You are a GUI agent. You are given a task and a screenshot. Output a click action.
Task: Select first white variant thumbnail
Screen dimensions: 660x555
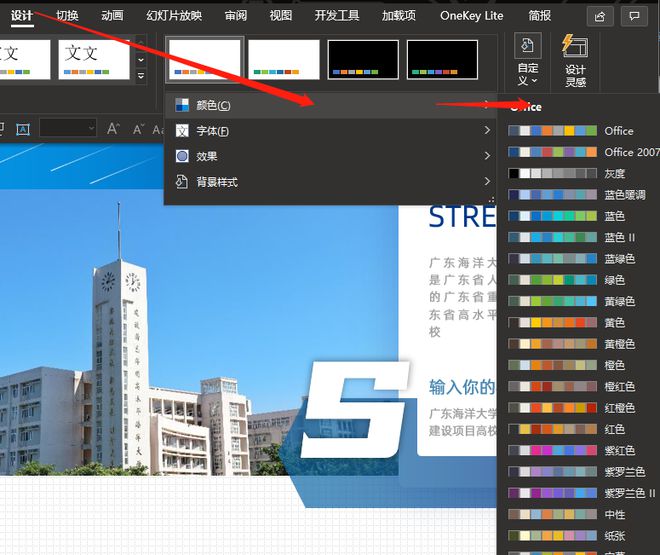[x=205, y=59]
